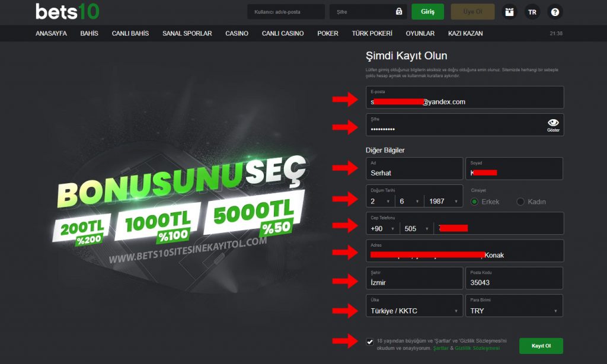Click the bets10 logo

pyautogui.click(x=68, y=11)
